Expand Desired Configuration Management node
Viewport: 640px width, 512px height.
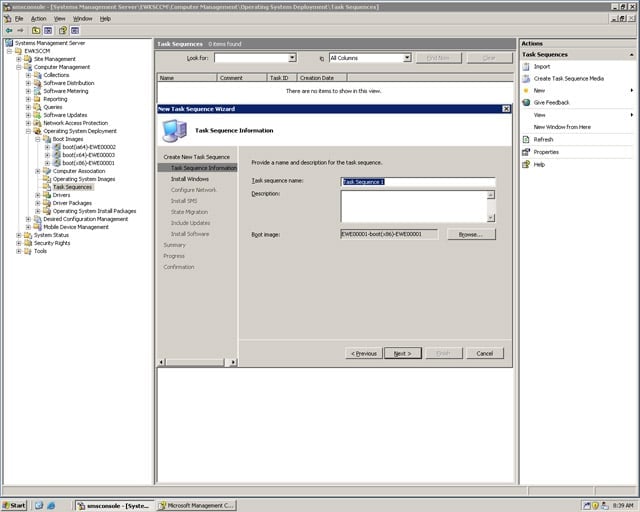(28, 219)
